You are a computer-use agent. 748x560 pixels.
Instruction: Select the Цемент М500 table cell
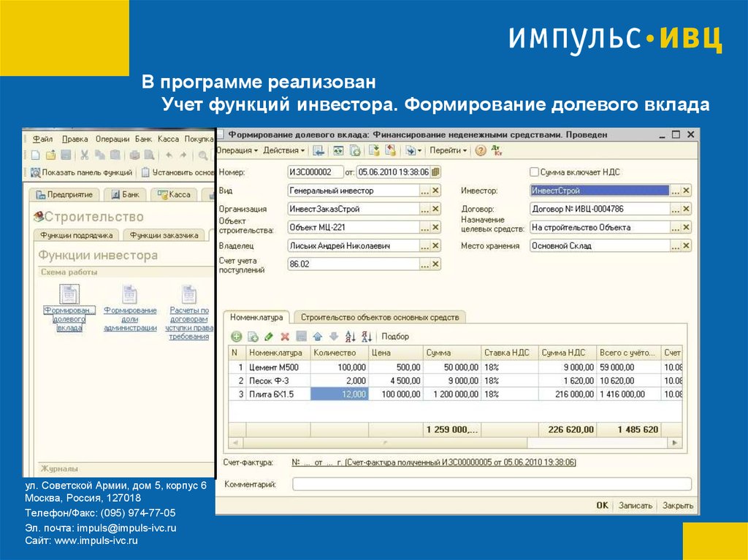tap(278, 367)
